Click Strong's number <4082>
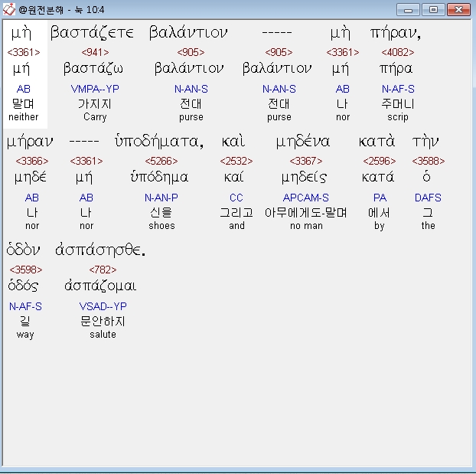The image size is (476, 474). 398,52
